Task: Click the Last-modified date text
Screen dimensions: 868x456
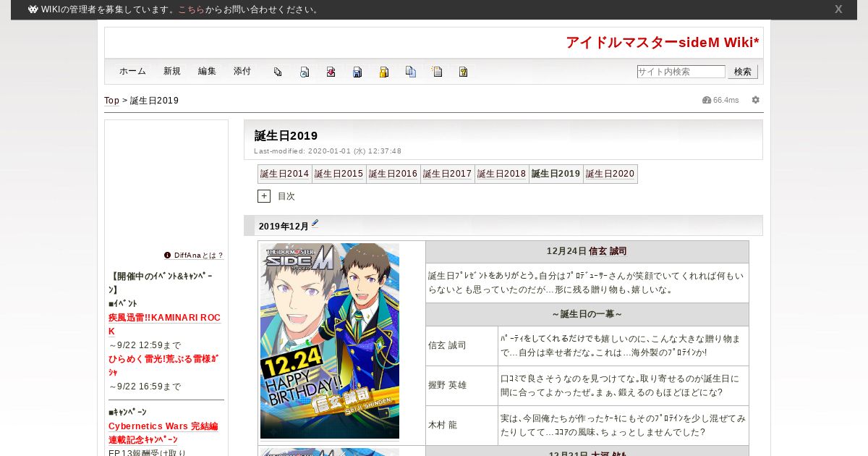Action: [x=328, y=151]
